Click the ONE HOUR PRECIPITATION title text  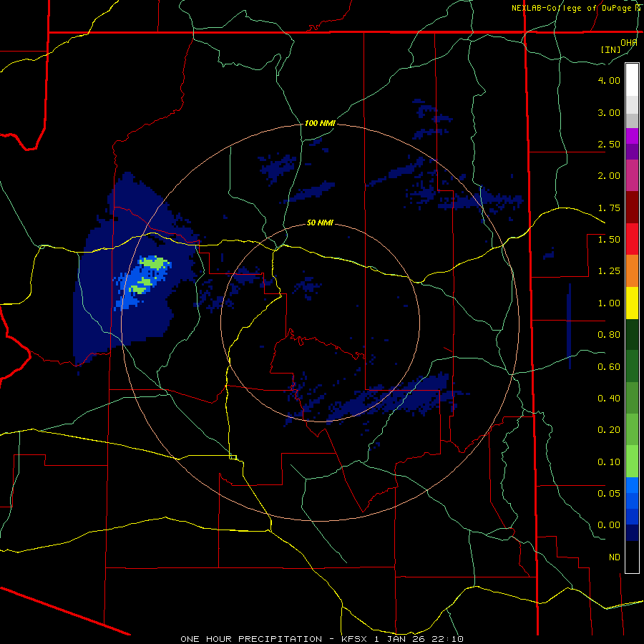coord(251,639)
